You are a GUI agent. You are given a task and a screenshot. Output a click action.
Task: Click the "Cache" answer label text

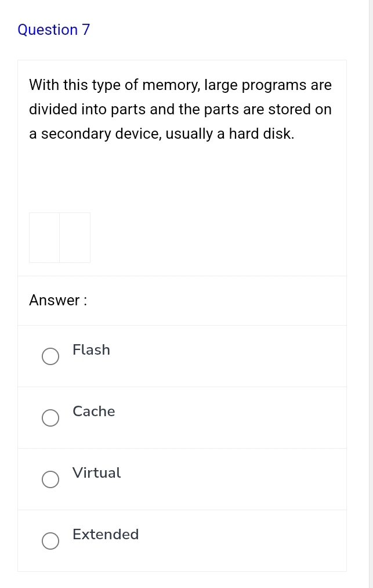pos(94,412)
